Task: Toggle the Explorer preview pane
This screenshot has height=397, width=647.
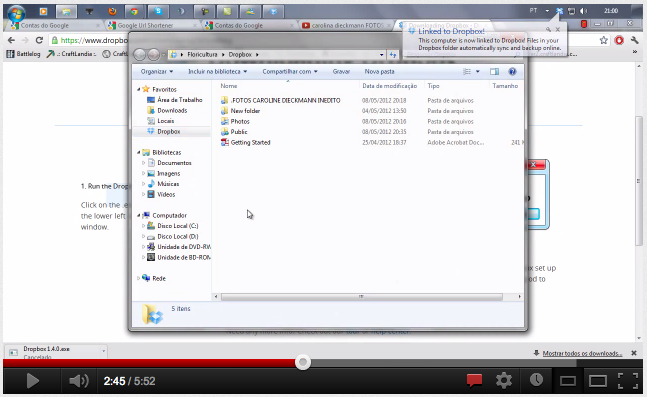Action: click(x=494, y=71)
